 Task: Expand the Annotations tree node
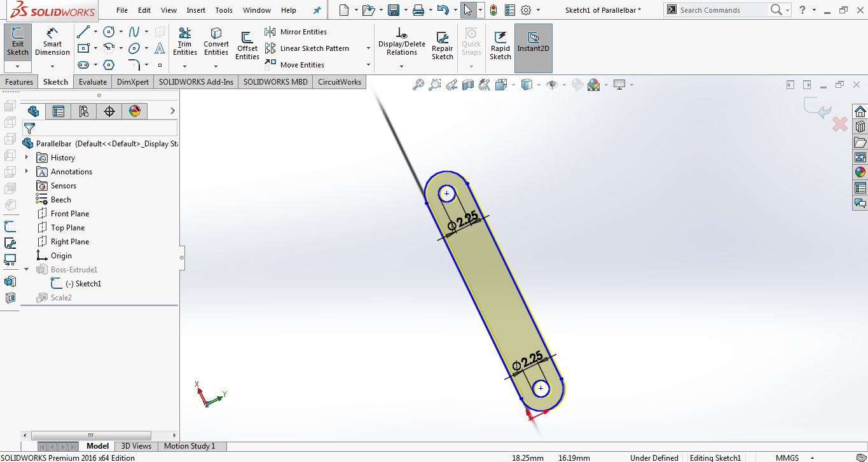pyautogui.click(x=27, y=171)
